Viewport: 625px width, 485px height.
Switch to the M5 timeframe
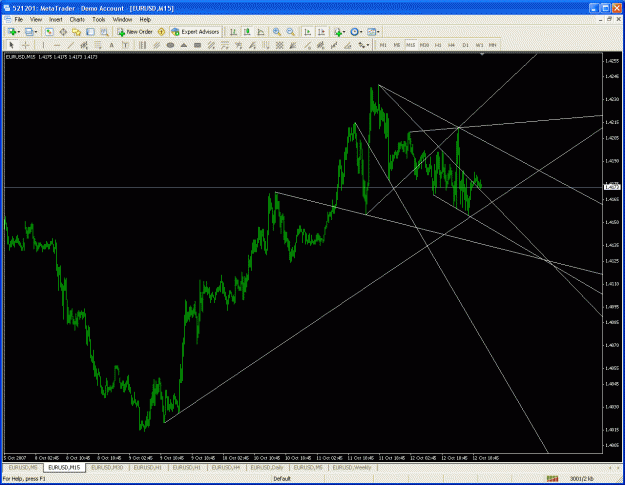point(397,45)
